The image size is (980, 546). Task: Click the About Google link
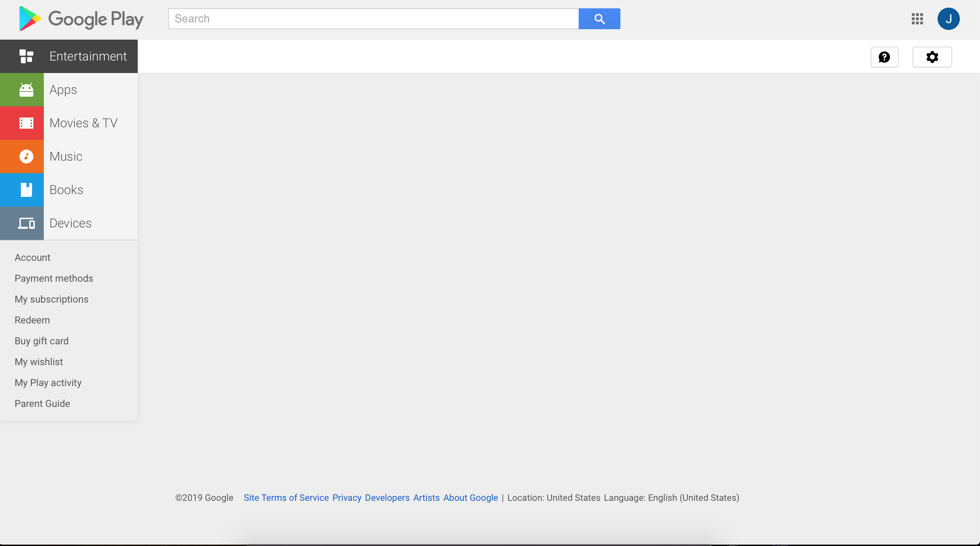coord(470,498)
